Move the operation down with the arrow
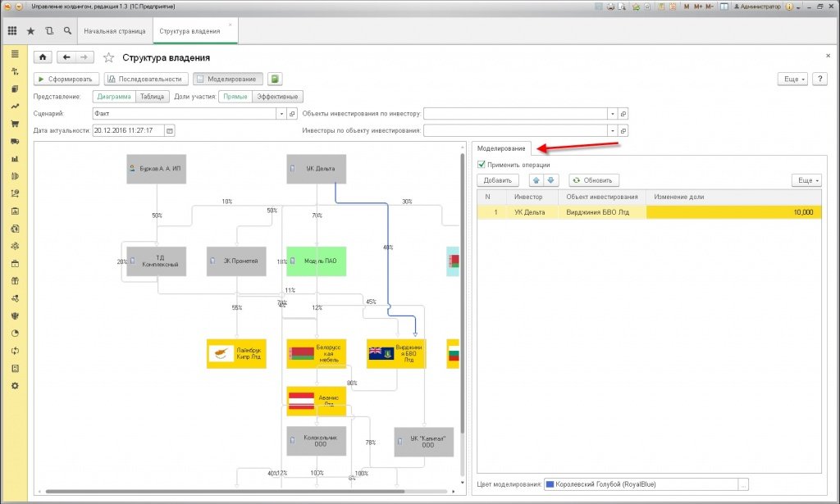This screenshot has height=504, width=840. click(551, 180)
